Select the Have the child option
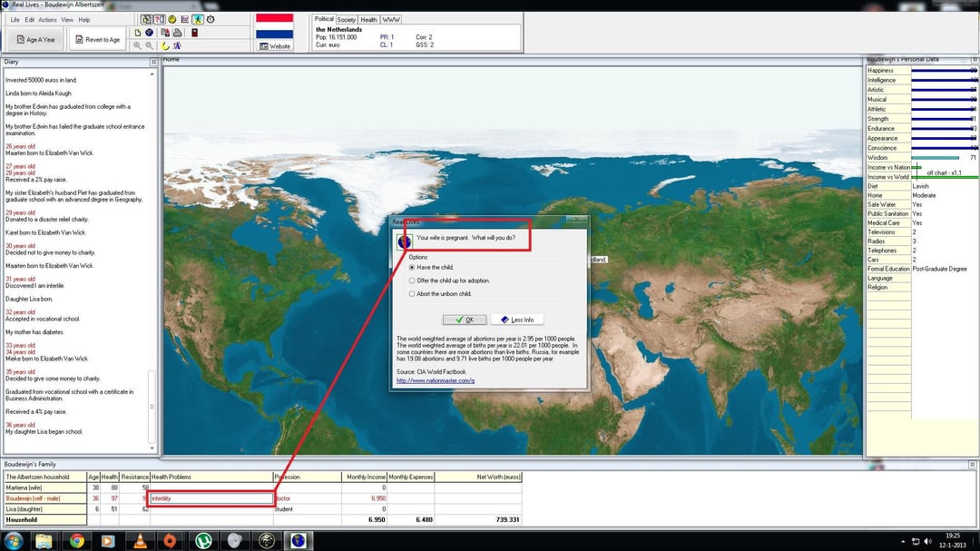 pyautogui.click(x=431, y=268)
